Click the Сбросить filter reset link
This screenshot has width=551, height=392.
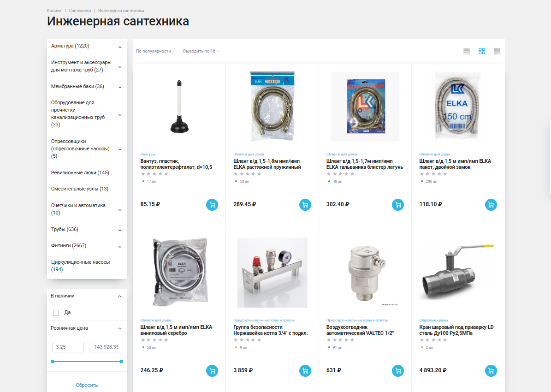87,386
